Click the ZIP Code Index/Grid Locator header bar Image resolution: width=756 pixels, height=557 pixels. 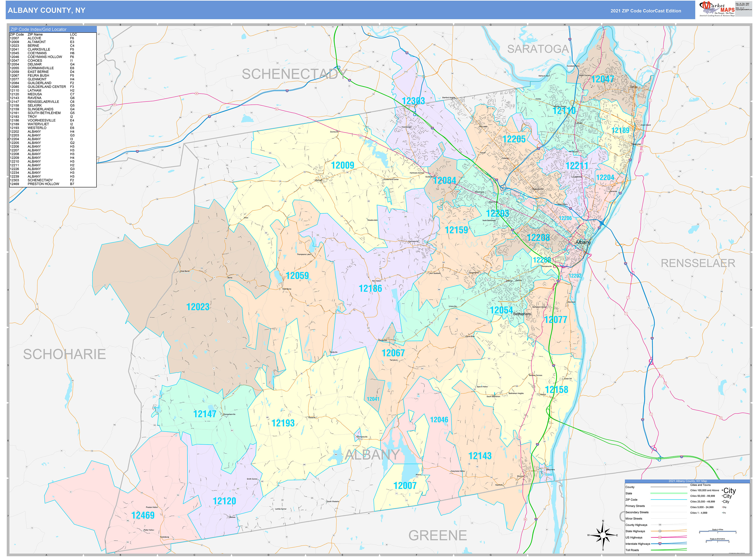coord(39,29)
